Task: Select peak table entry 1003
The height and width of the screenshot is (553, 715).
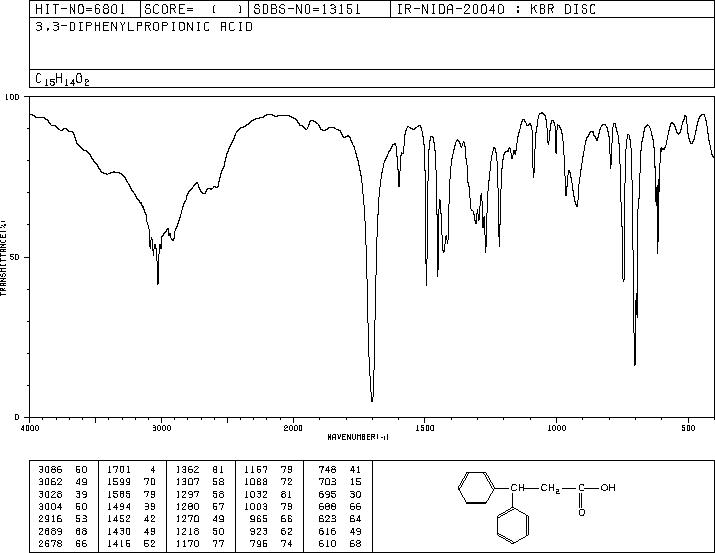Action: point(269,506)
